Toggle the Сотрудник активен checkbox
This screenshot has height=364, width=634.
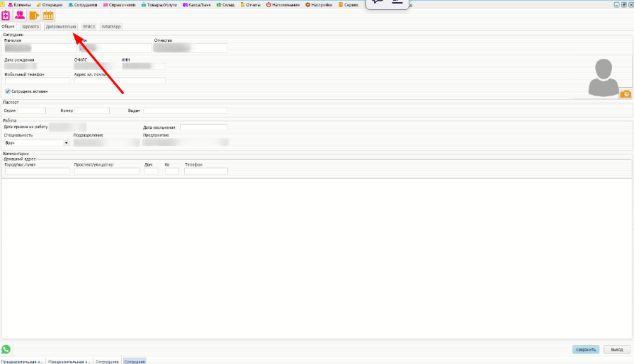pos(7,91)
